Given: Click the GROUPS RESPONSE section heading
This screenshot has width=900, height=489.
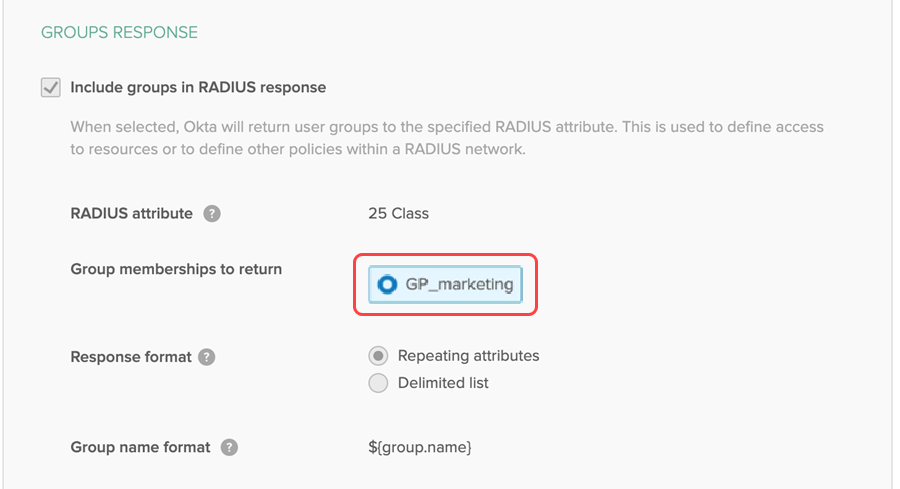Looking at the screenshot, I should pos(119,33).
